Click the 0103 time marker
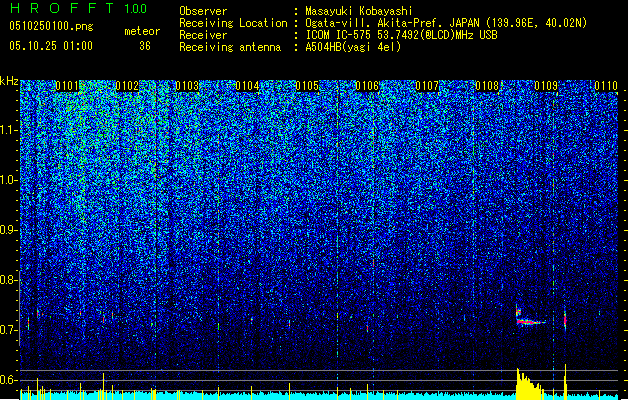This screenshot has width=629, height=400. coord(187,86)
